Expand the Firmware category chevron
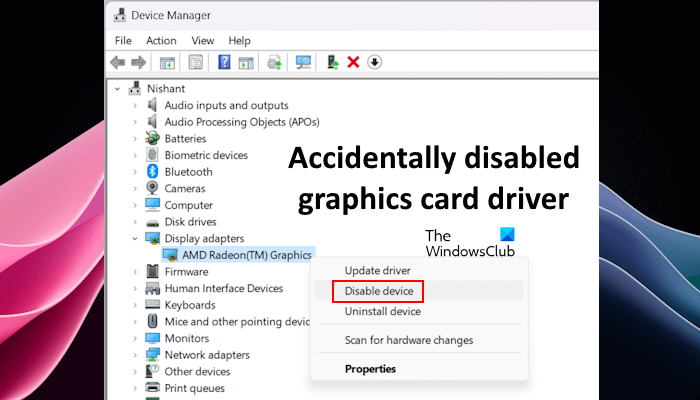The width and height of the screenshot is (700, 400). pos(135,271)
